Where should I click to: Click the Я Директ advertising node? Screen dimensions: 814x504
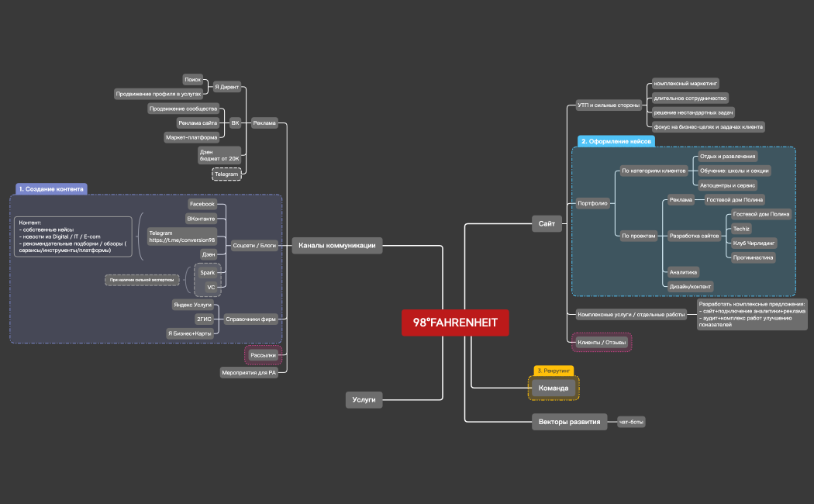point(226,86)
